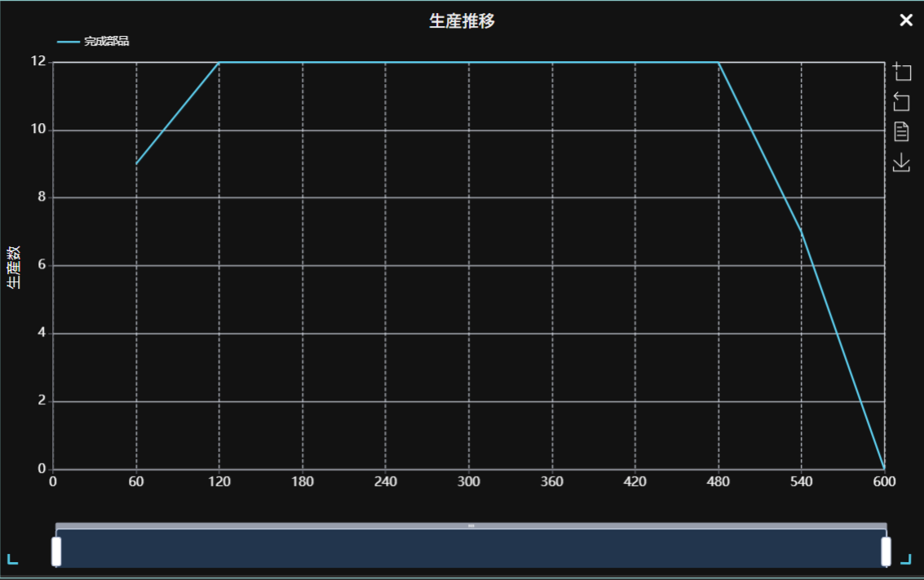The image size is (924, 580).
Task: Click the line endpoint at 600
Action: tap(884, 468)
